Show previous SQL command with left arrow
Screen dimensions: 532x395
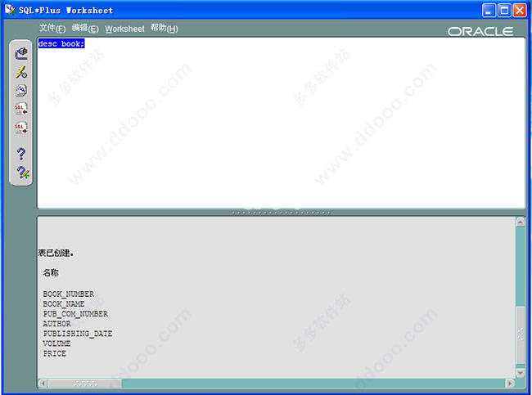pos(21,109)
